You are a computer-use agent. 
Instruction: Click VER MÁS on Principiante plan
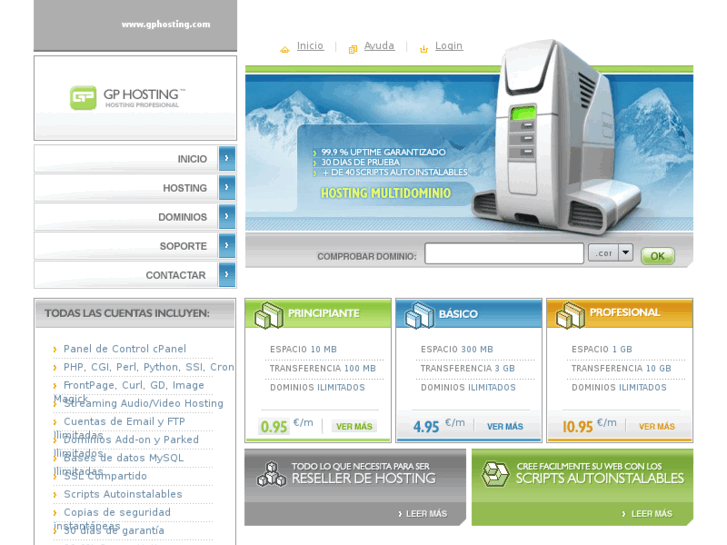point(354,426)
